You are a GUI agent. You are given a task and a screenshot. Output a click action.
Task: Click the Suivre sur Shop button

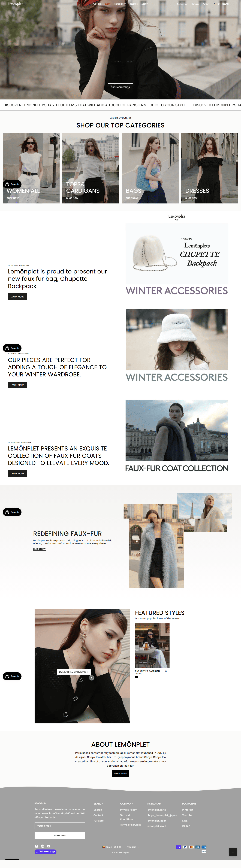click(x=46, y=851)
